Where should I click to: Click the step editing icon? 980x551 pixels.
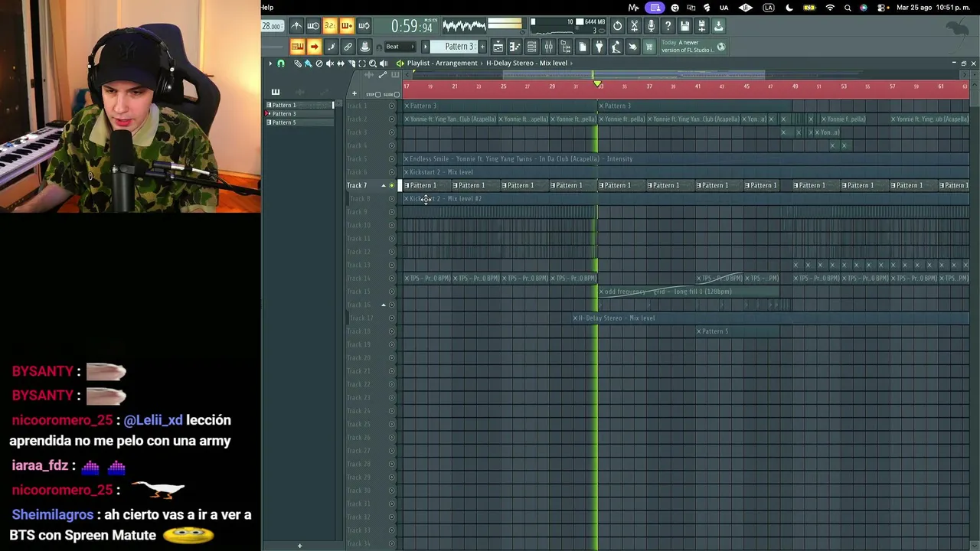[x=331, y=47]
